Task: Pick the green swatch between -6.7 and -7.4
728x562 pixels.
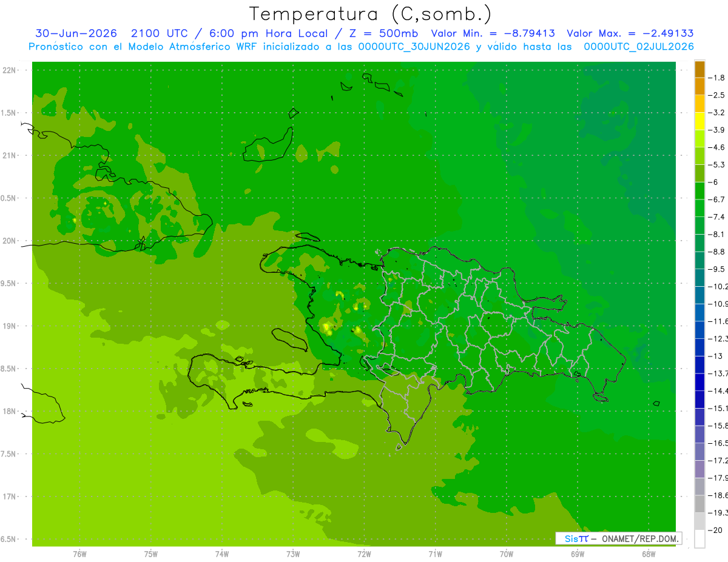Action: coord(699,208)
